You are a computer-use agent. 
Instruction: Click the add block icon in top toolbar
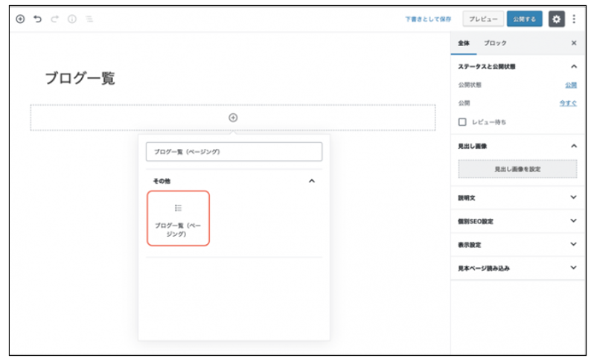coord(20,19)
